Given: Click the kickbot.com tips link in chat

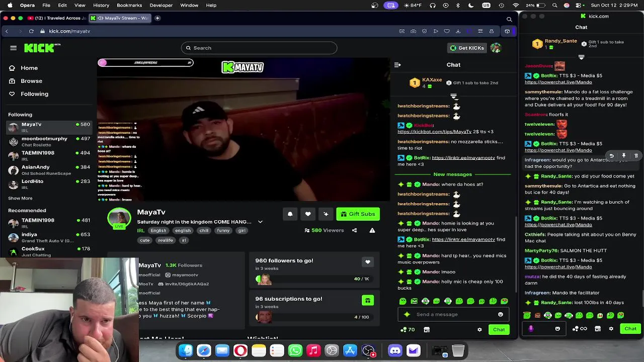Looking at the screenshot, I should [x=435, y=132].
